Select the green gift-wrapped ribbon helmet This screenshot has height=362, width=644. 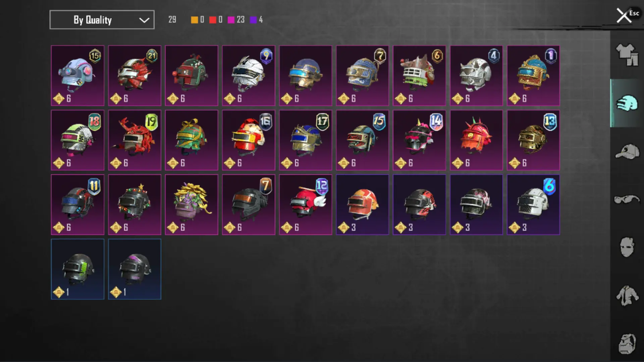[x=192, y=140]
